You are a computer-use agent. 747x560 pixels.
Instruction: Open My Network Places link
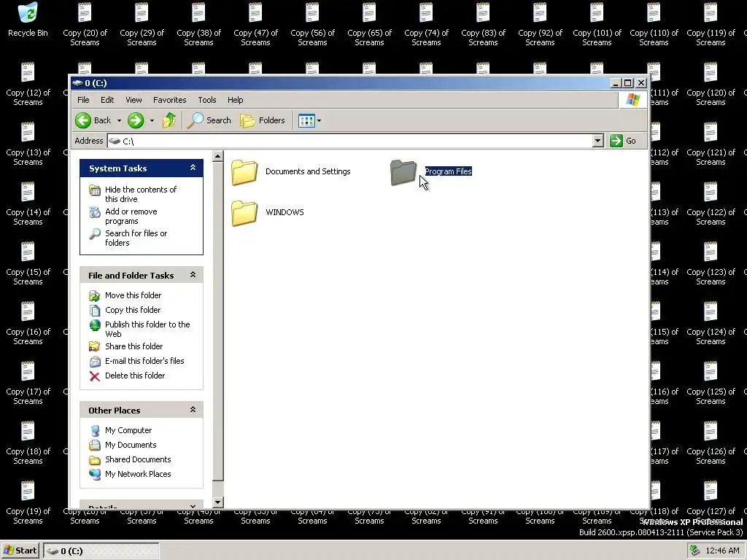click(138, 474)
